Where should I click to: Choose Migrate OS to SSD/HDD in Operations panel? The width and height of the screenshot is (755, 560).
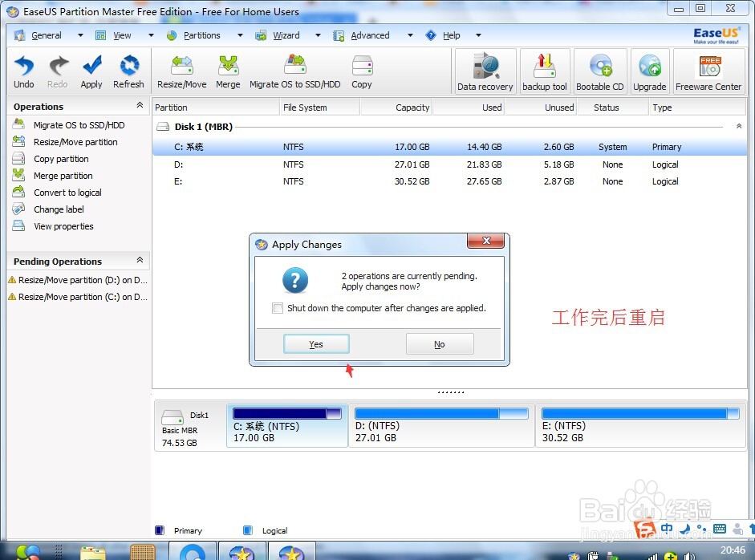tap(79, 125)
